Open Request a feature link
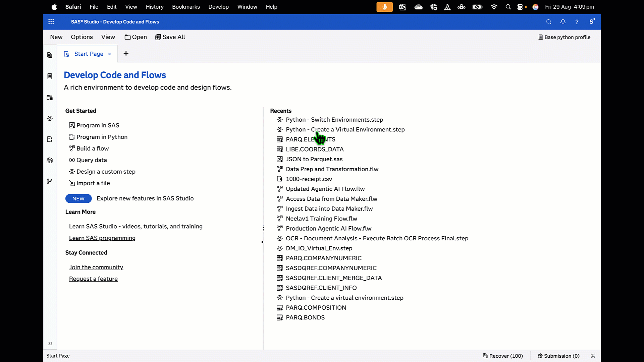This screenshot has width=644, height=362. (93, 279)
